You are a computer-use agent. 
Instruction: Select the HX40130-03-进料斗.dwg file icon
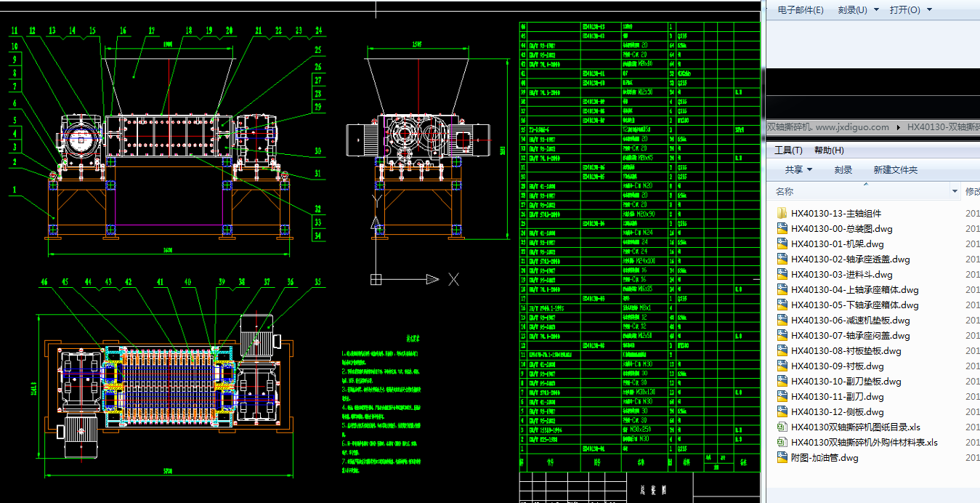(x=782, y=275)
